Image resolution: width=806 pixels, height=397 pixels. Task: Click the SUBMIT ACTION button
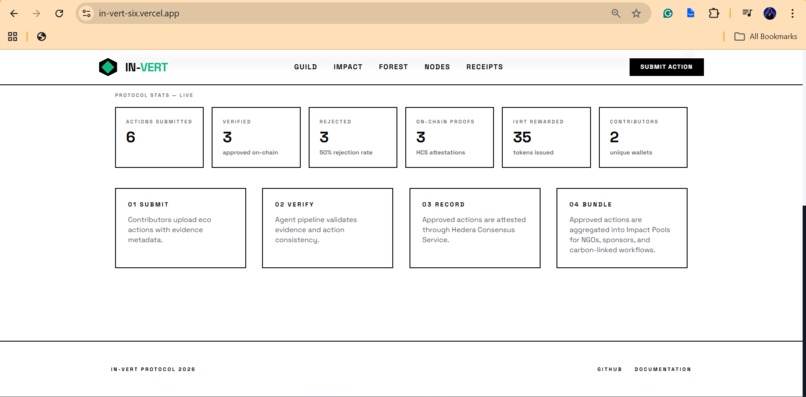point(666,67)
